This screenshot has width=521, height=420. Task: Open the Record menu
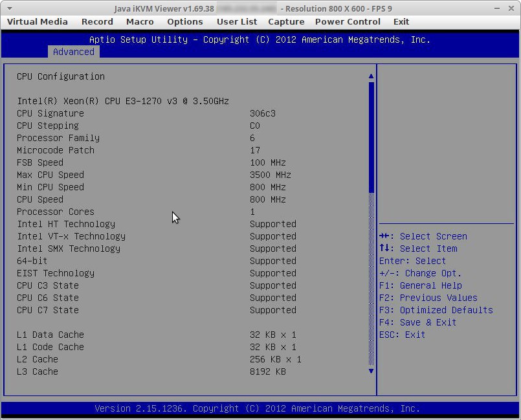(97, 21)
